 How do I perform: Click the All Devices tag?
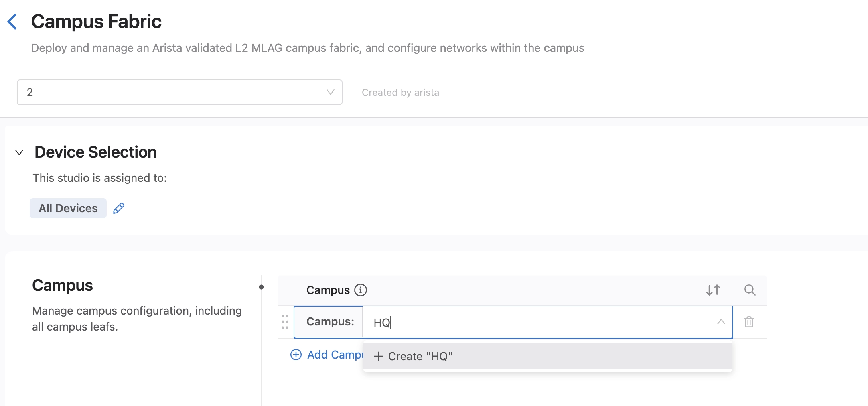tap(68, 208)
